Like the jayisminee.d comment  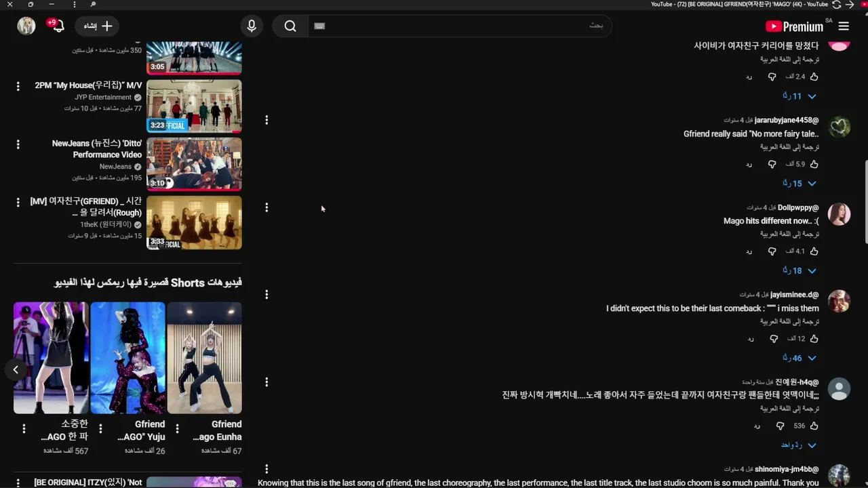coord(814,338)
